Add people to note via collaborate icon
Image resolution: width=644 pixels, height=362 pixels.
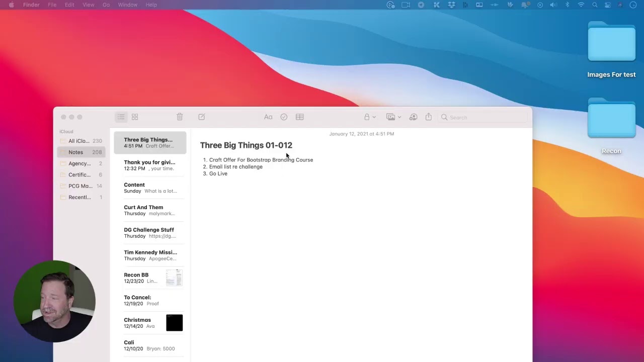click(x=413, y=117)
